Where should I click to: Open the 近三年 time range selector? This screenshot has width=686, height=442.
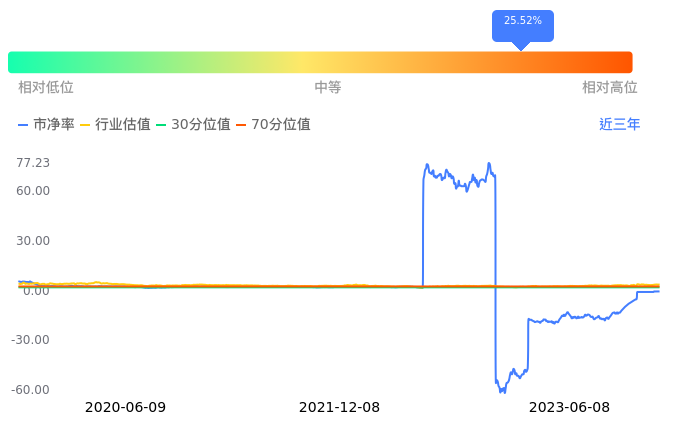(x=619, y=125)
